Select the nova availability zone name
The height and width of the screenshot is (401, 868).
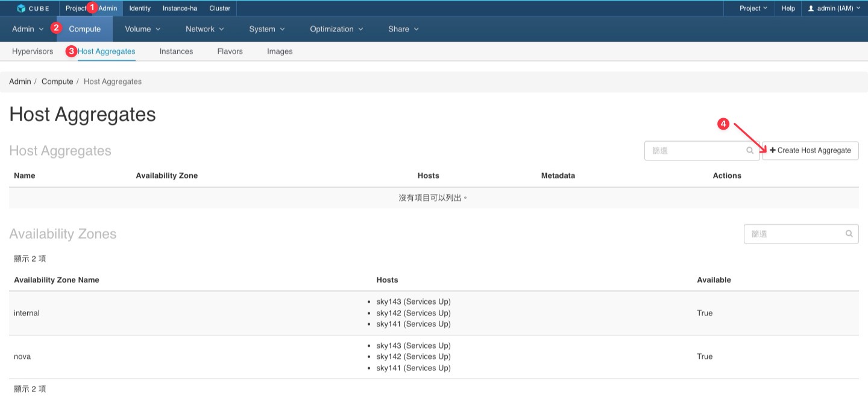(x=22, y=356)
